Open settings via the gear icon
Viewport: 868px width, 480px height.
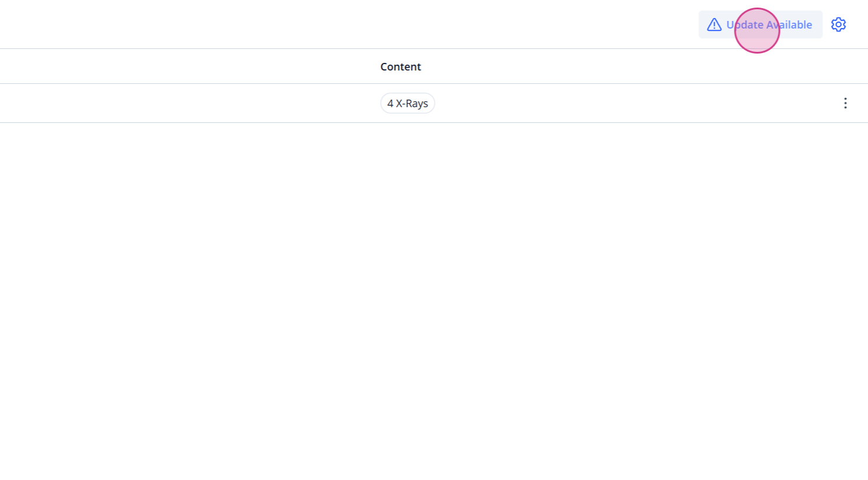pos(838,24)
